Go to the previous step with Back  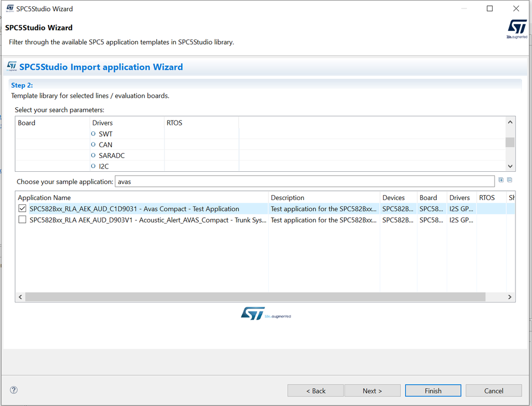316,391
